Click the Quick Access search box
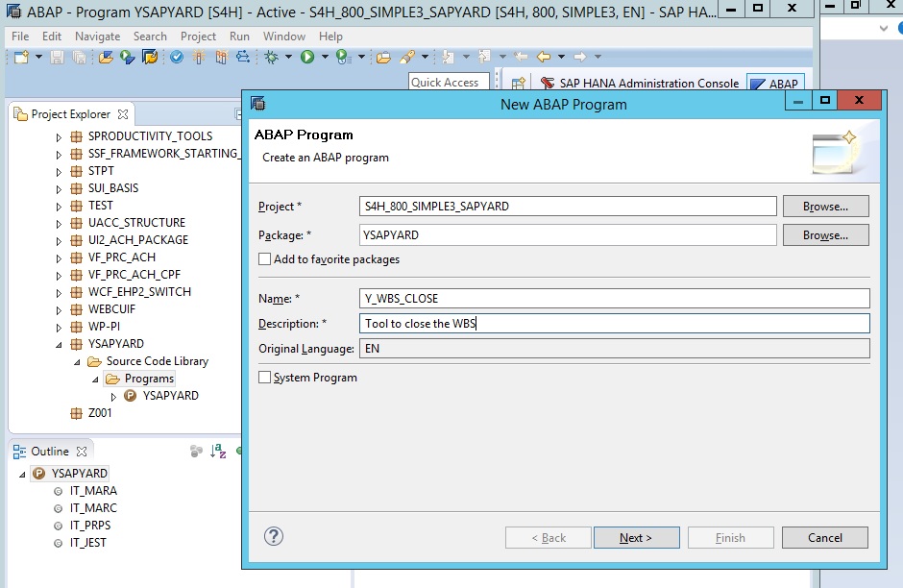Screen dimensions: 903x588 tap(449, 83)
